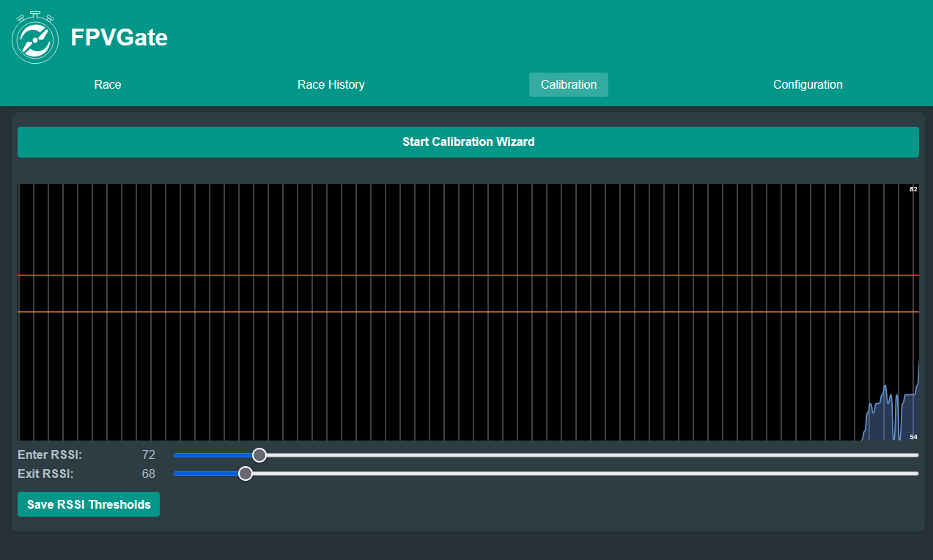Viewport: 933px width, 560px height.
Task: Click the Exit RSSI value 68
Action: pyautogui.click(x=149, y=474)
